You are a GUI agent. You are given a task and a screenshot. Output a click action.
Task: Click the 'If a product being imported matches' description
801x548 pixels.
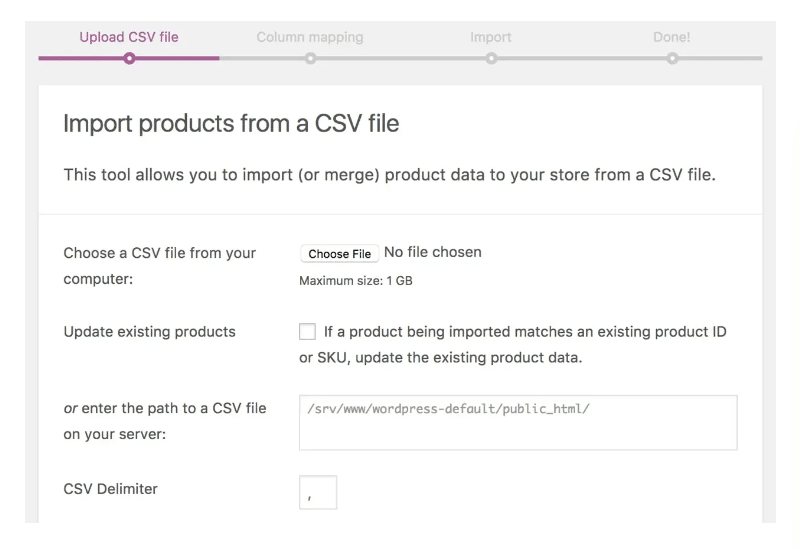point(525,332)
